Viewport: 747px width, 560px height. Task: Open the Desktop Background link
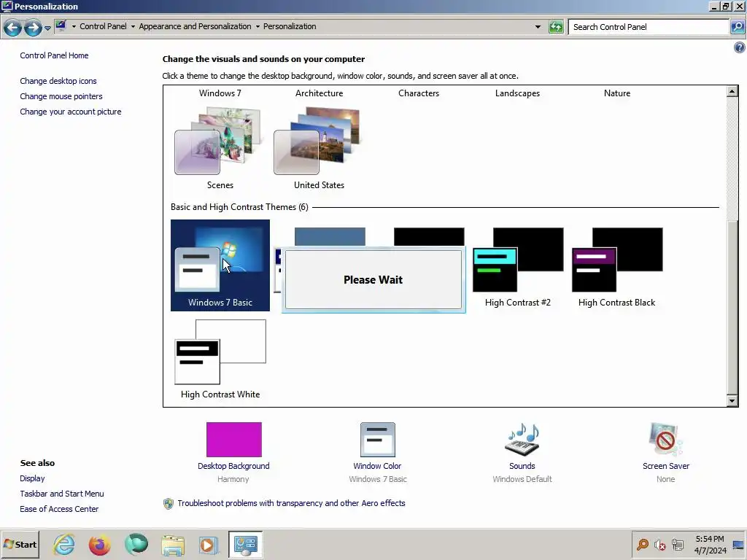pos(233,466)
